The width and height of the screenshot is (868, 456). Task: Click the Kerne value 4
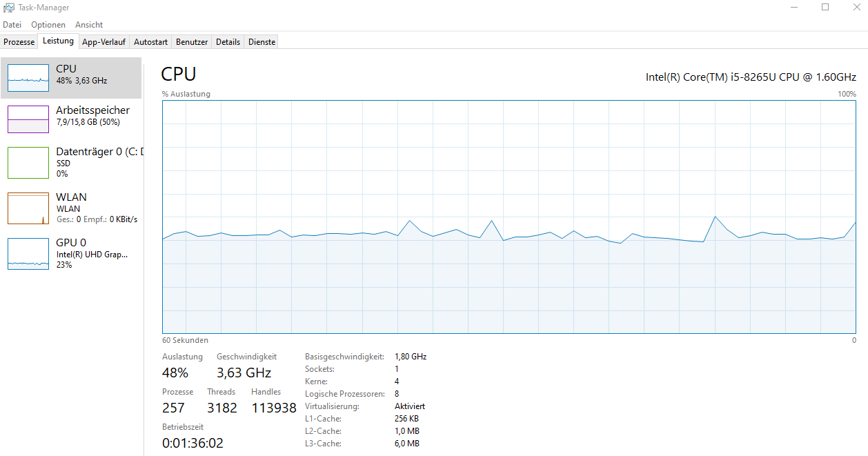pyautogui.click(x=397, y=381)
